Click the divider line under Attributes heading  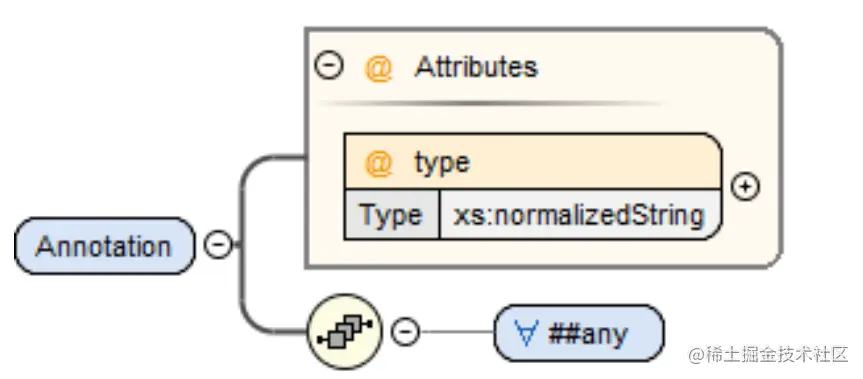point(493,103)
